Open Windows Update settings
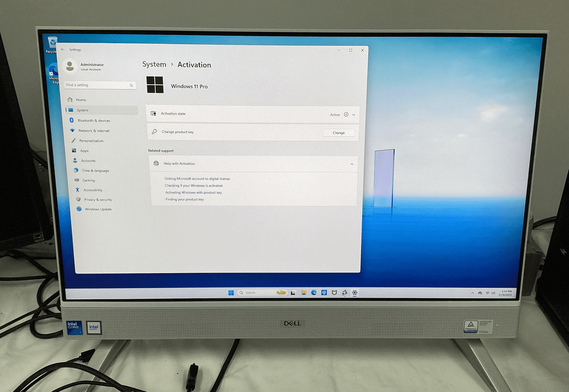This screenshot has height=392, width=569. [98, 209]
